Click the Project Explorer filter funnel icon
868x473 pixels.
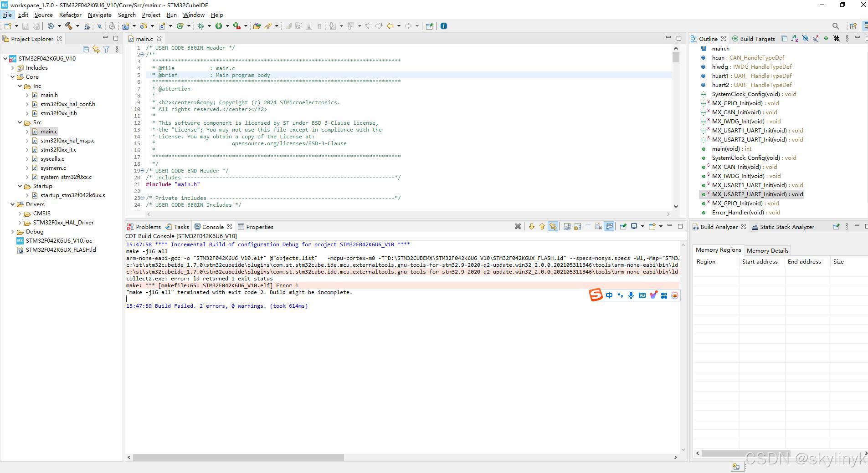click(106, 49)
